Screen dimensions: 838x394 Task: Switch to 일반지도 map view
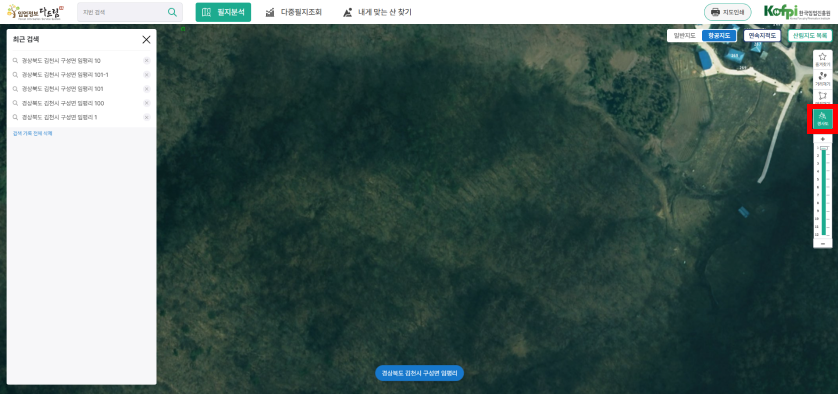[684, 36]
